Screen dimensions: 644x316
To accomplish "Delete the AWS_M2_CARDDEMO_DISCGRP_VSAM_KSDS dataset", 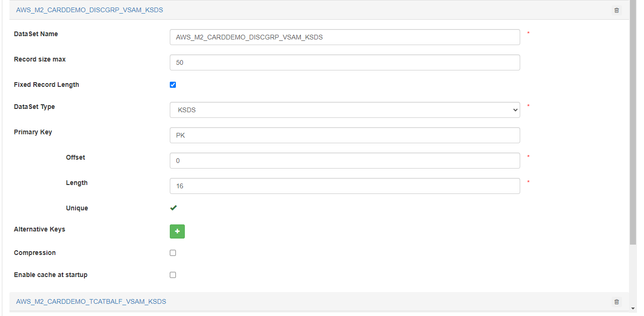I will [x=616, y=10].
